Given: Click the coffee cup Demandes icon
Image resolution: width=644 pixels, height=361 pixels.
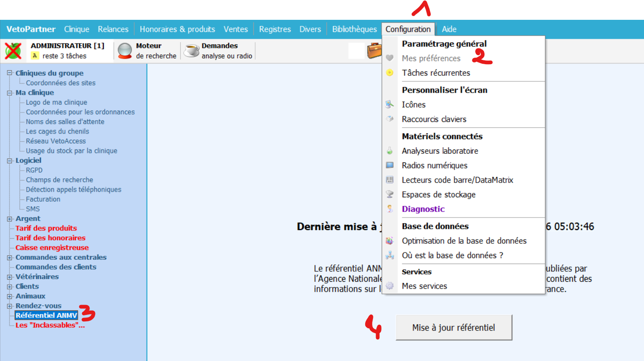Looking at the screenshot, I should pos(191,51).
